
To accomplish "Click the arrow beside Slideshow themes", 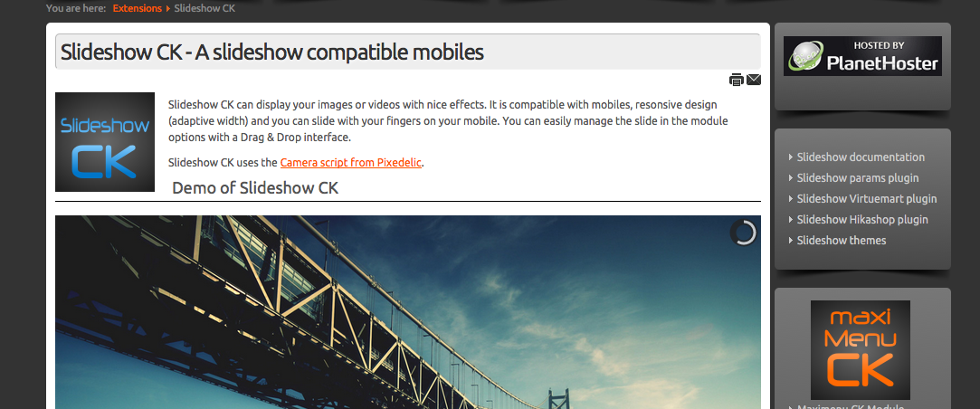I will (x=791, y=240).
